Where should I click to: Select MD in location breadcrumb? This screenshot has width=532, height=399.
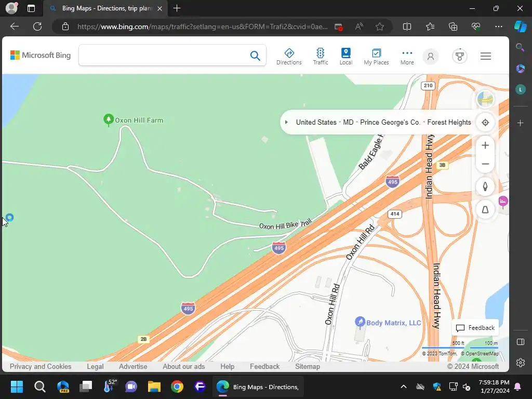(x=348, y=122)
